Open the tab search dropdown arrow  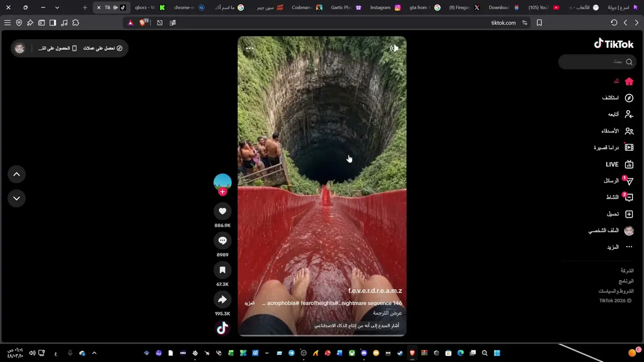(57, 8)
